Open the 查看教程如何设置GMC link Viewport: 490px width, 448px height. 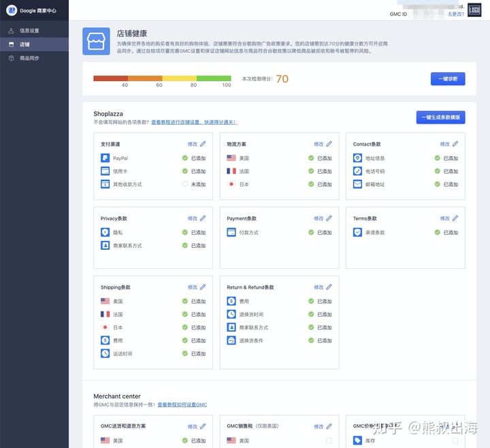(x=182, y=404)
